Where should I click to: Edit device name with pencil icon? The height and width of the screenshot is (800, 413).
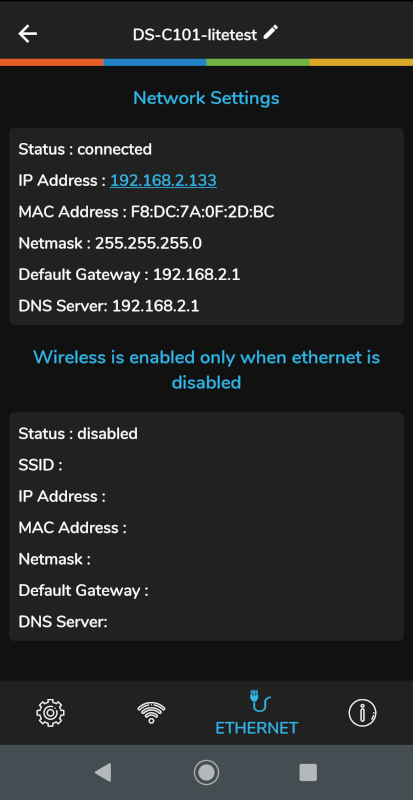[271, 33]
